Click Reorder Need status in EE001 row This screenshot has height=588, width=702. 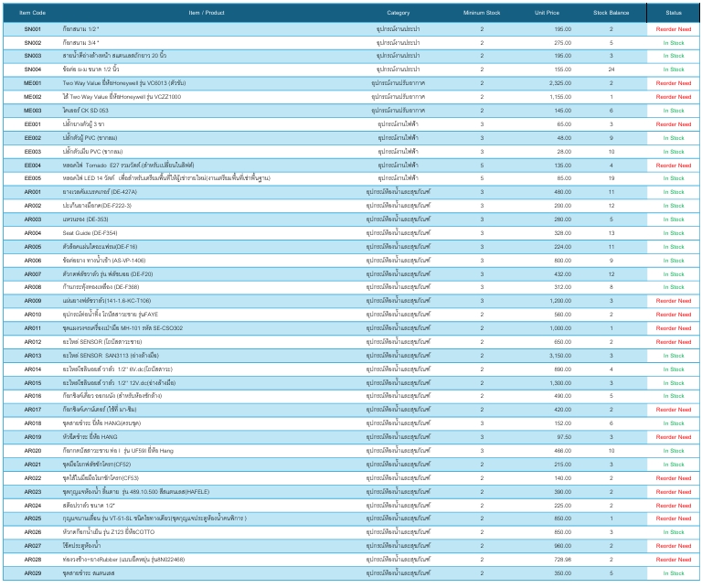(x=674, y=124)
